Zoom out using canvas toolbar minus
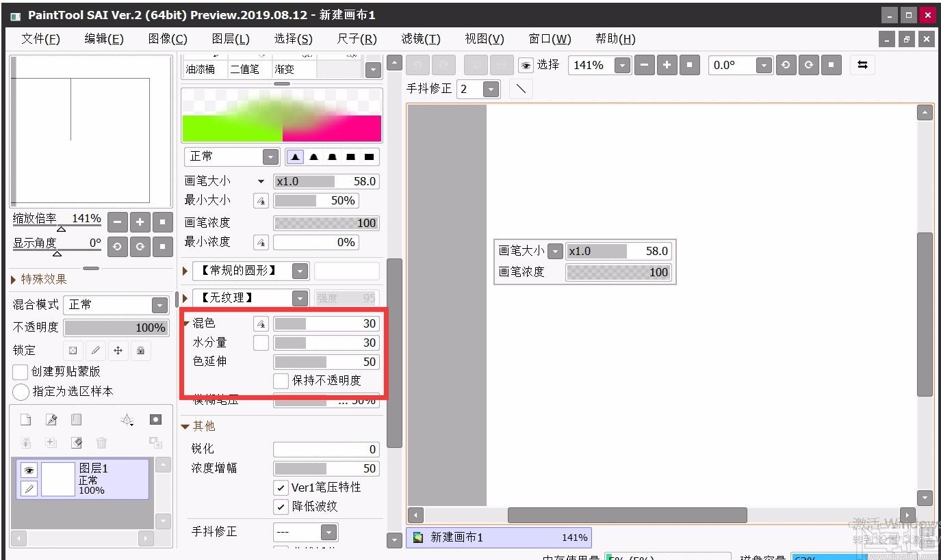This screenshot has height=560, width=941. coord(644,65)
